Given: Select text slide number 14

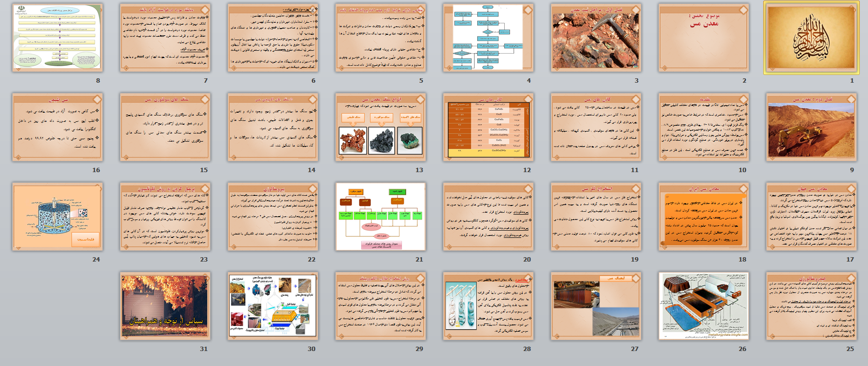Looking at the screenshot, I should coord(273,127).
